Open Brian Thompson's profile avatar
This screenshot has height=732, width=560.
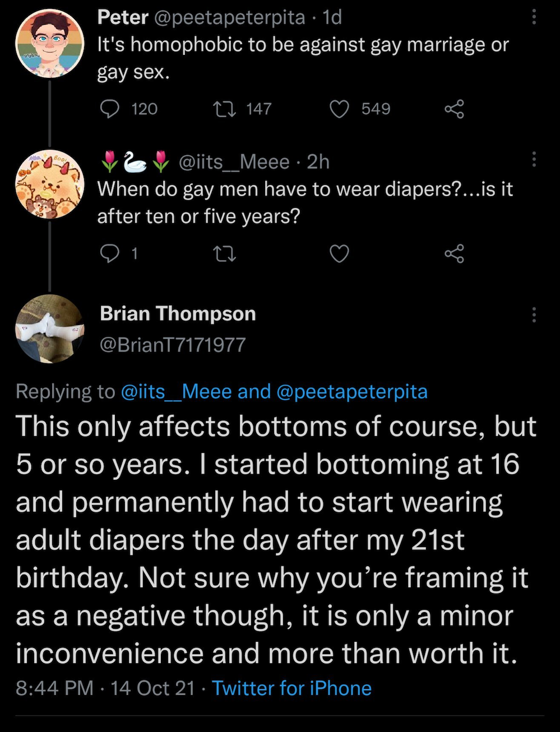pos(49,328)
